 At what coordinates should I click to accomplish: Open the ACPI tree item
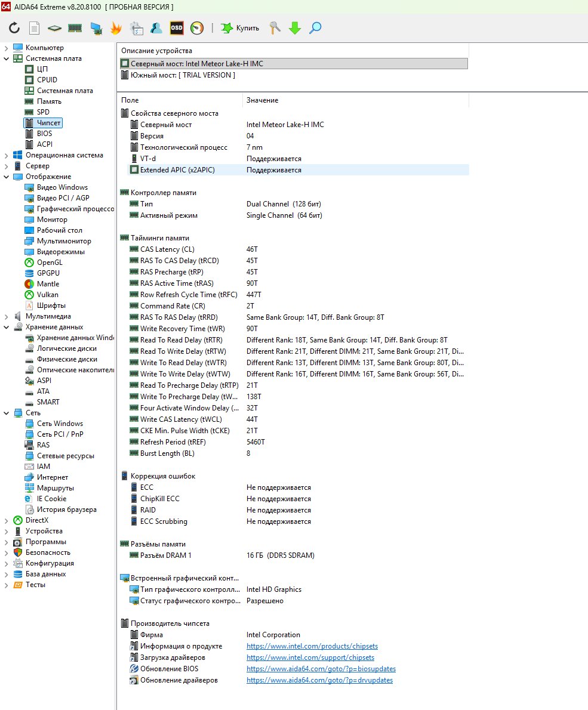click(x=44, y=144)
